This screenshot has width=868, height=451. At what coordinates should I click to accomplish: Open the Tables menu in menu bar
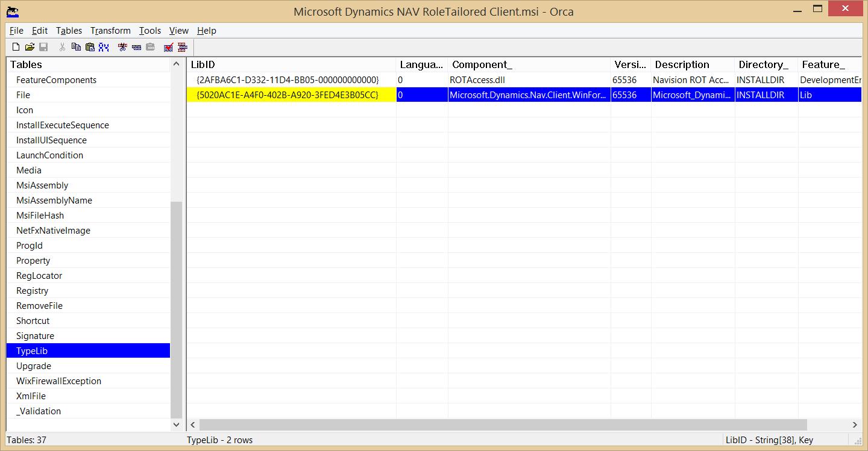click(x=69, y=31)
